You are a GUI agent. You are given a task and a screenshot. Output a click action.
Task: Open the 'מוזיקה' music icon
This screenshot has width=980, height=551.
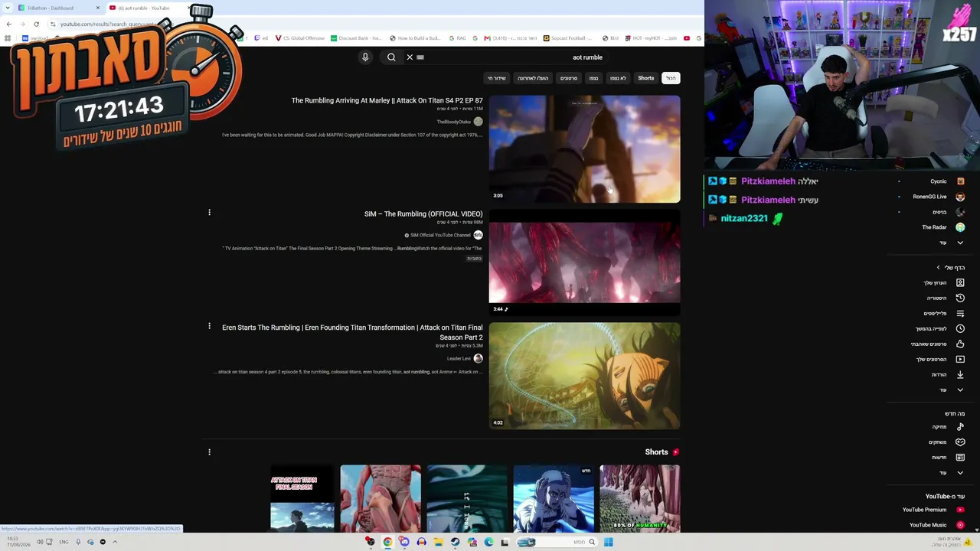coord(960,427)
